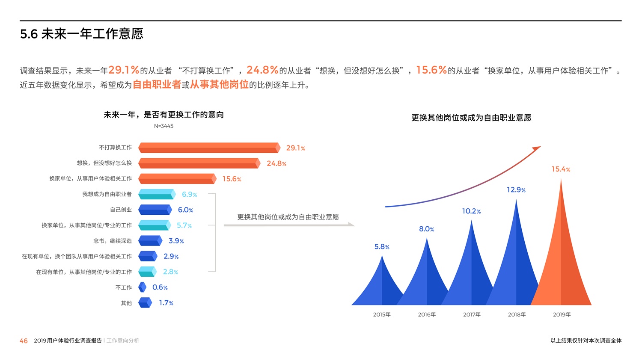Click the highlighted 从事其他岗位 text
Image resolution: width=642 pixels, height=364 pixels.
pos(219,85)
